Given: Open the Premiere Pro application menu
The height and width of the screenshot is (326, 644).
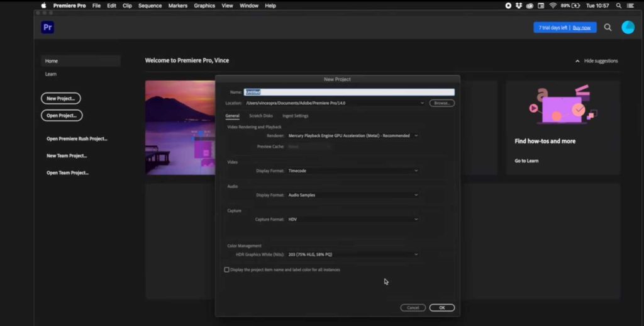Looking at the screenshot, I should 69,6.
